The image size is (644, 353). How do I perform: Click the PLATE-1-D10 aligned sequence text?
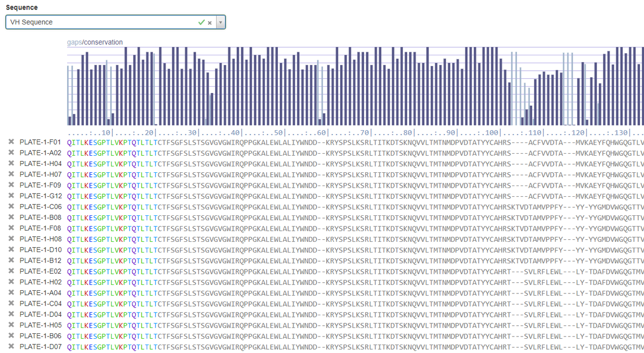(x=355, y=250)
